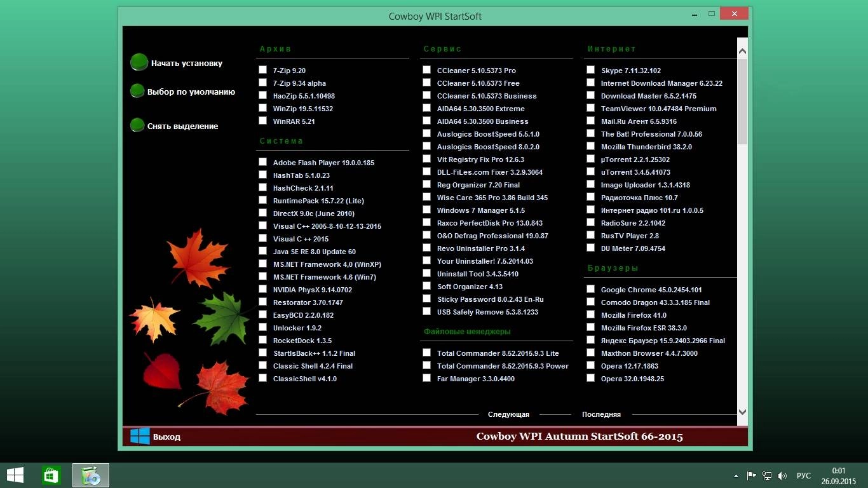868x488 pixels.
Task: Go to Последняя page link
Action: [x=601, y=414]
